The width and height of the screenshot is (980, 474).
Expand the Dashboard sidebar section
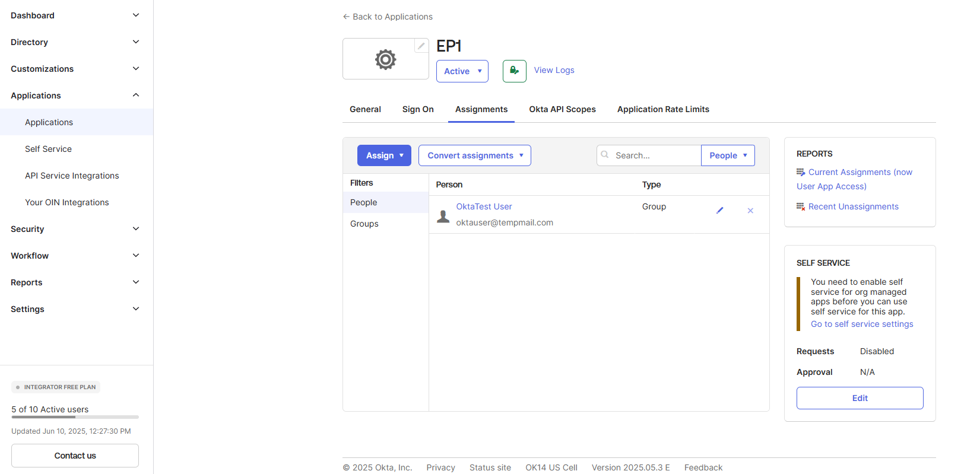(76, 15)
